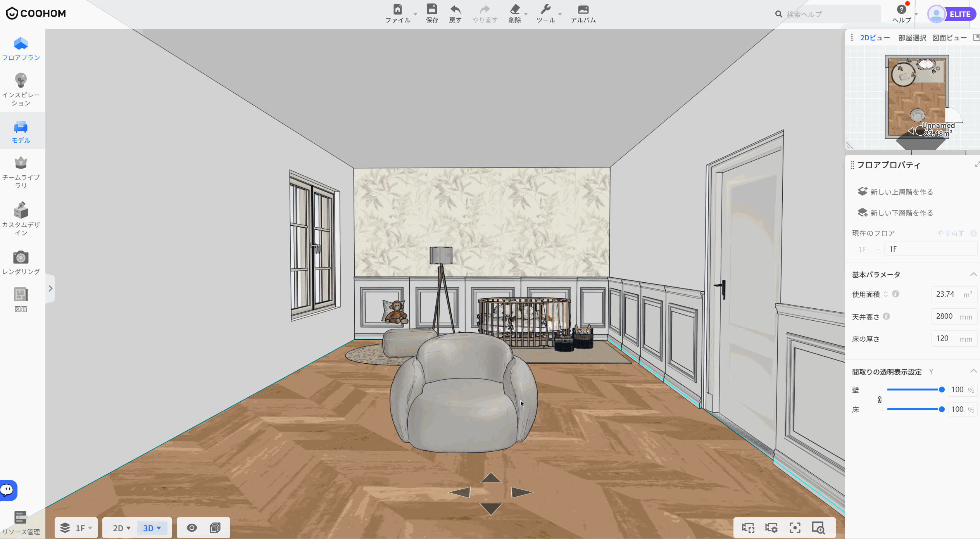Click the ELITE membership badge

point(960,14)
